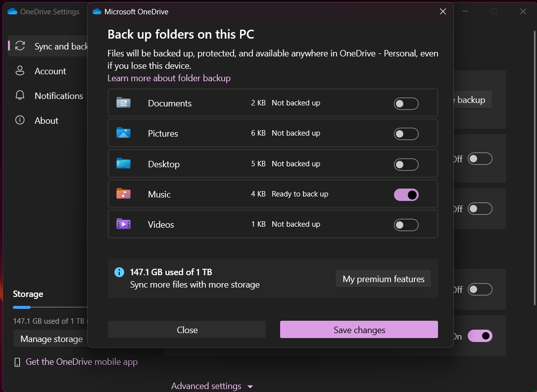Image resolution: width=537 pixels, height=392 pixels.
Task: Click the Storage heading in sidebar
Action: click(x=28, y=294)
